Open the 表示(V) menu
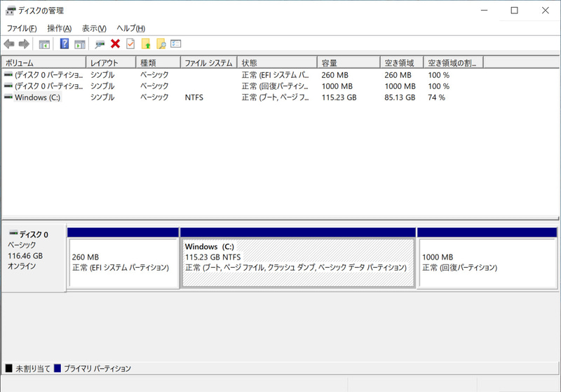561x392 pixels. 94,28
